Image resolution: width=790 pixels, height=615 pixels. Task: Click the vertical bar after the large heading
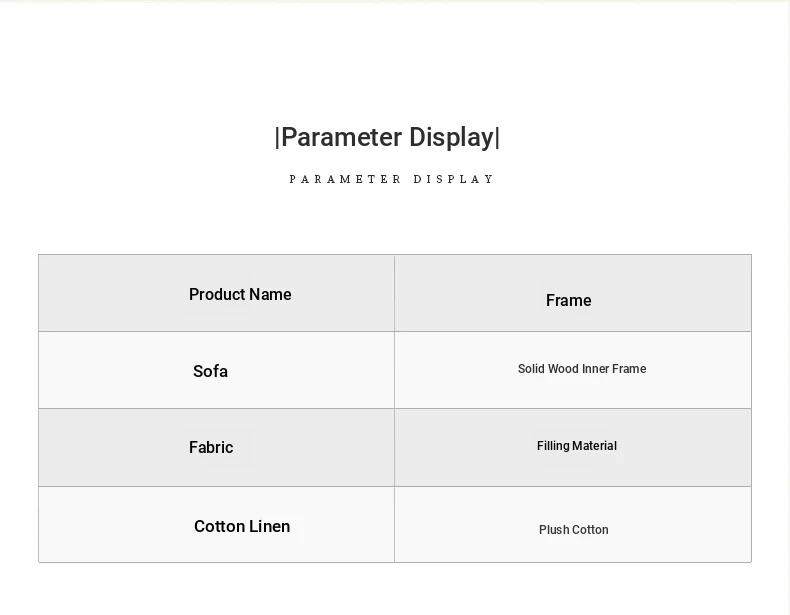click(x=497, y=138)
